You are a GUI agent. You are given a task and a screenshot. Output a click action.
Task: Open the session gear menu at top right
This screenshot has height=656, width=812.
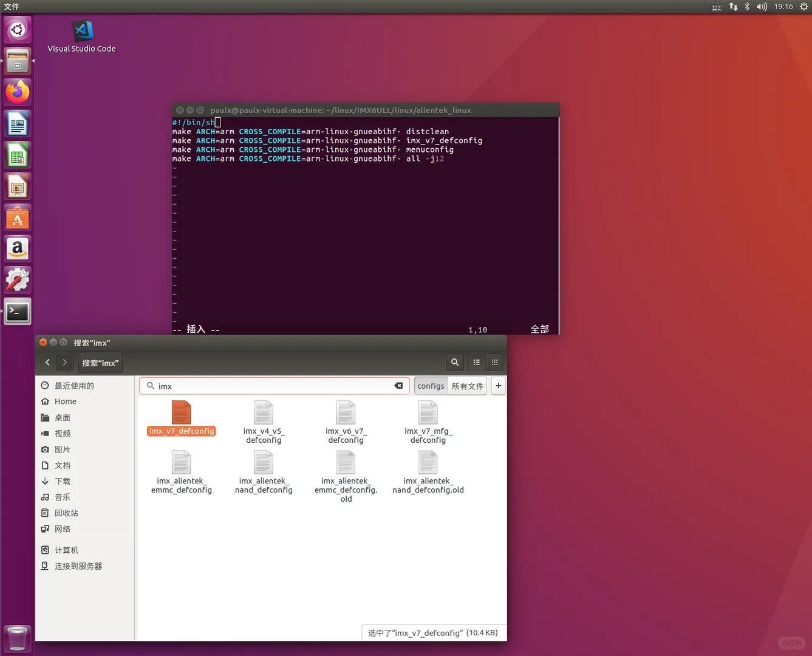[x=805, y=7]
